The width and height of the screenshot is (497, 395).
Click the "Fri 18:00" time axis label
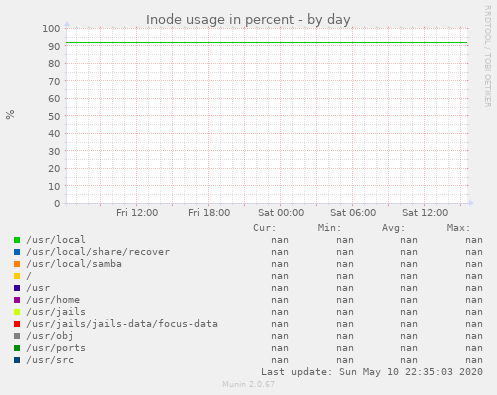coord(209,213)
